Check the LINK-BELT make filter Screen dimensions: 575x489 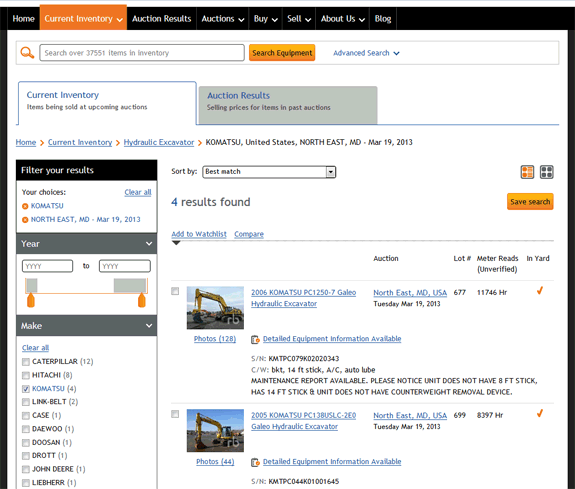coord(26,402)
